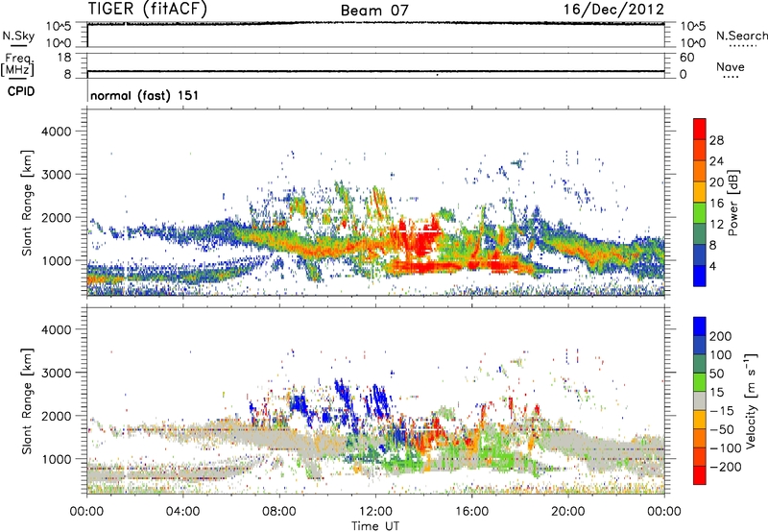Image resolution: width=768 pixels, height=532 pixels.
Task: Click the '20:00' time axis label
Action: tap(568, 512)
